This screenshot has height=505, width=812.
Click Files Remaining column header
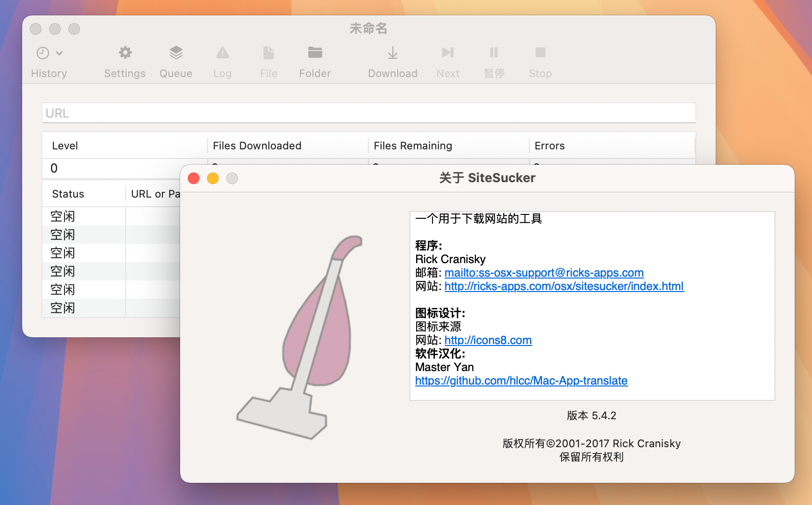(449, 146)
